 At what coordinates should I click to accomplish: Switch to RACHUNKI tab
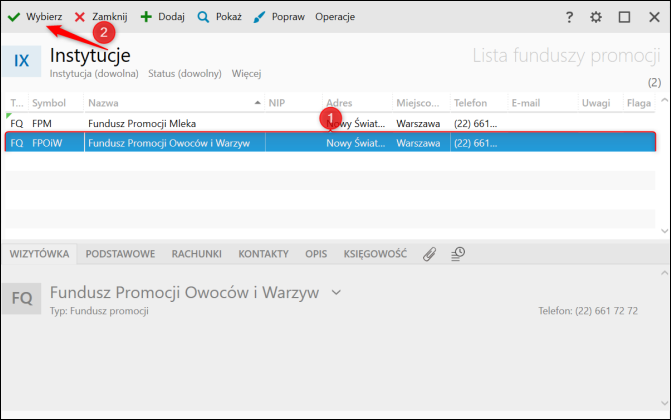[197, 254]
